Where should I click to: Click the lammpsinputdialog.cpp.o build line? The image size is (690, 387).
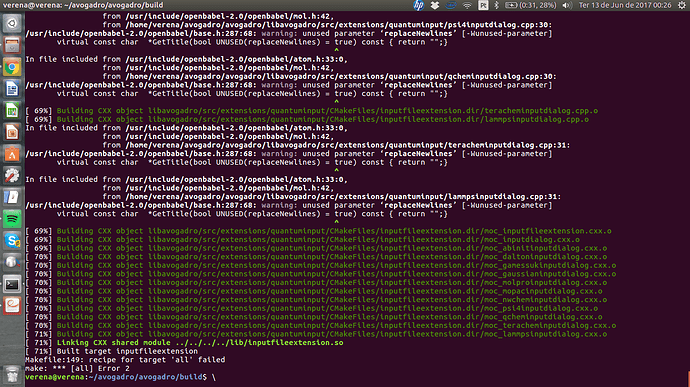(x=307, y=119)
